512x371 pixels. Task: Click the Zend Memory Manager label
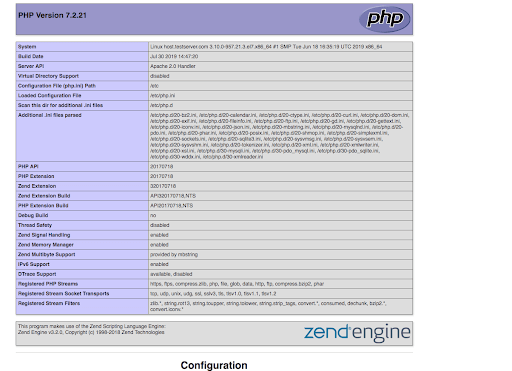click(x=46, y=244)
